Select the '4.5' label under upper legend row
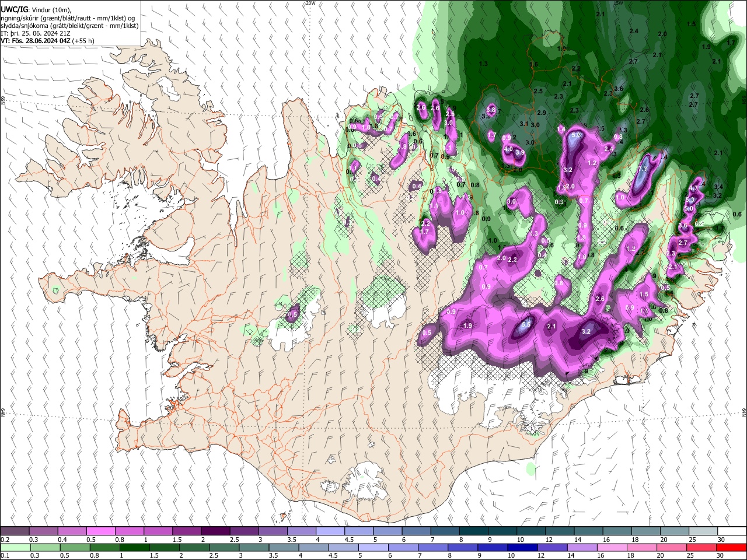This screenshot has height=560, width=747. [x=350, y=540]
